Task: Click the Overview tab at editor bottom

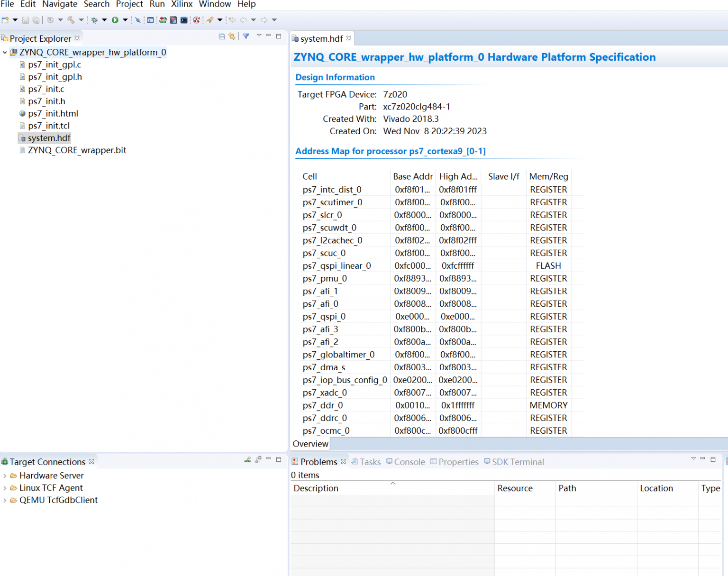Action: pos(310,444)
